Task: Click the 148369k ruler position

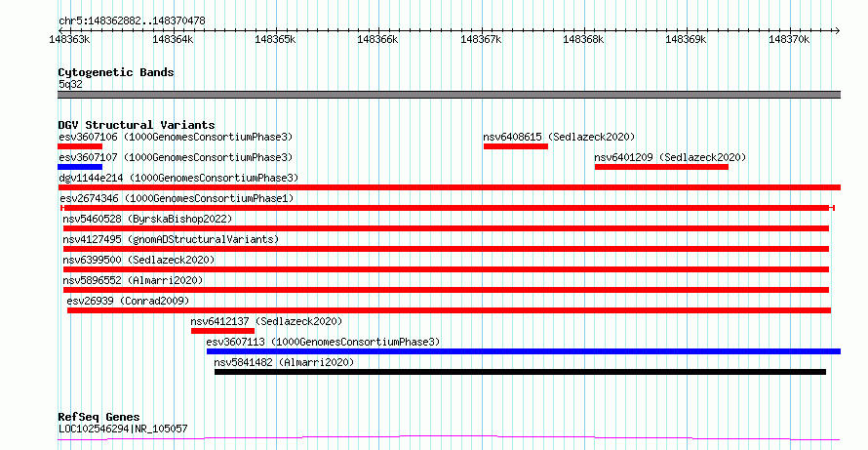Action: 686,40
